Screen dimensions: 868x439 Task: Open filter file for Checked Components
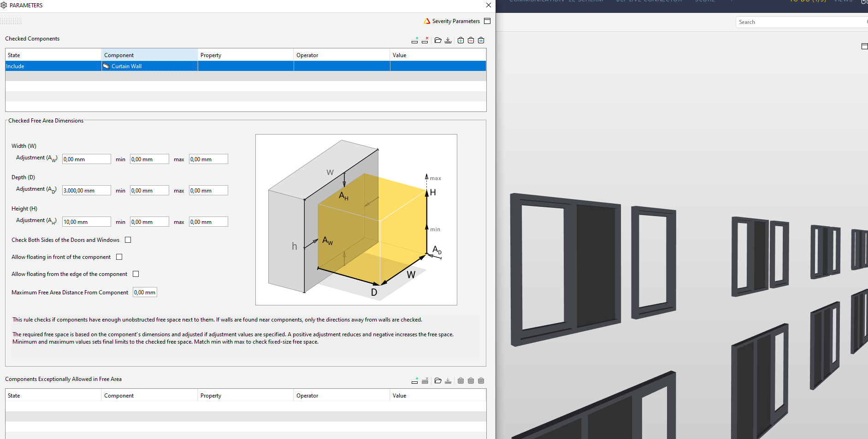pos(438,41)
